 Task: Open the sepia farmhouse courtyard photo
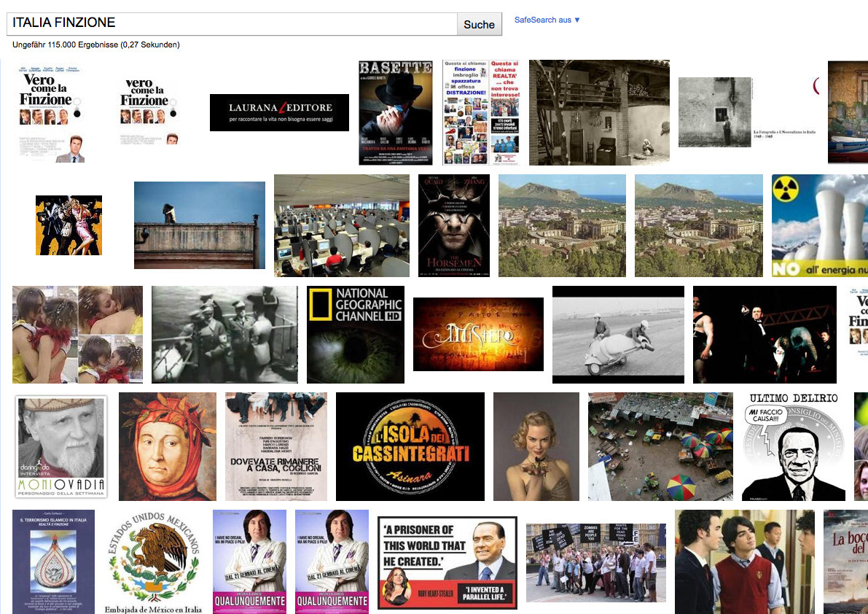tap(599, 113)
